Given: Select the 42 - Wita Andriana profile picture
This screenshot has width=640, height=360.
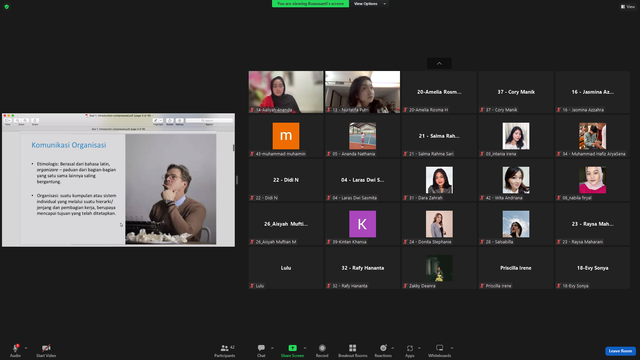Looking at the screenshot, I should pyautogui.click(x=516, y=180).
